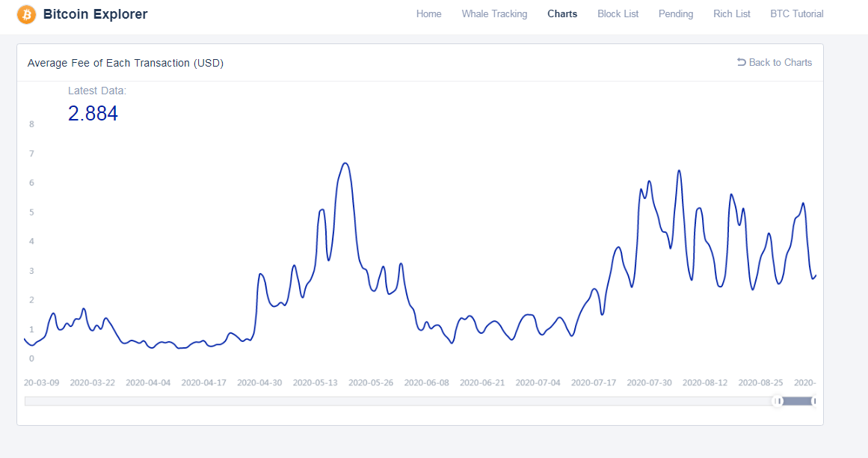Go to Whale Tracking page
The height and width of the screenshot is (458, 868).
(x=494, y=14)
